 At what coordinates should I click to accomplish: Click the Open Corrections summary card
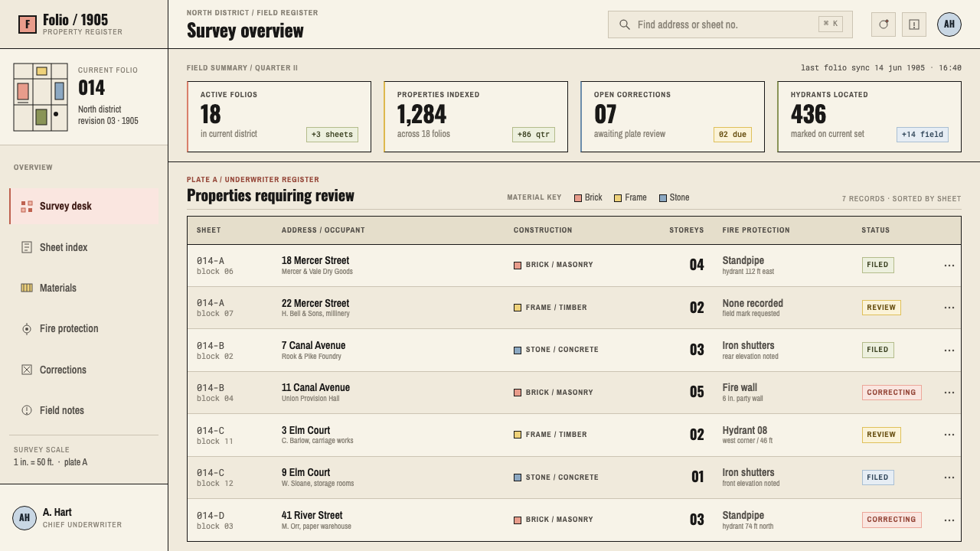(672, 117)
